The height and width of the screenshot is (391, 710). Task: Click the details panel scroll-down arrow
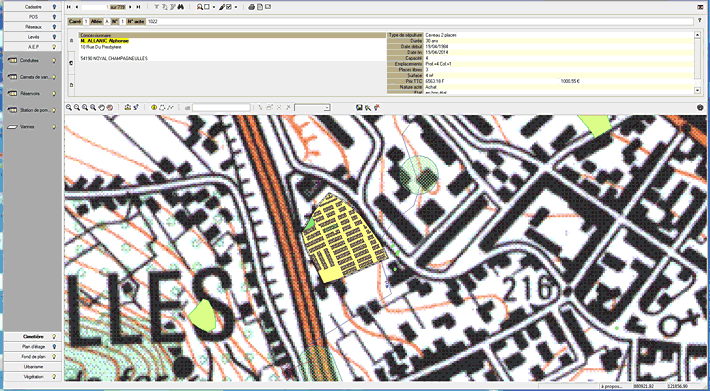(697, 91)
